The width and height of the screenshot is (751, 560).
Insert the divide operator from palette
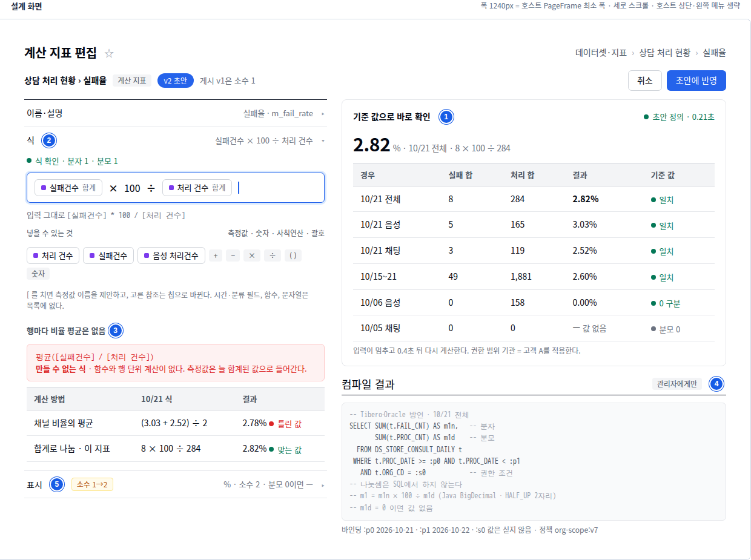pos(273,255)
